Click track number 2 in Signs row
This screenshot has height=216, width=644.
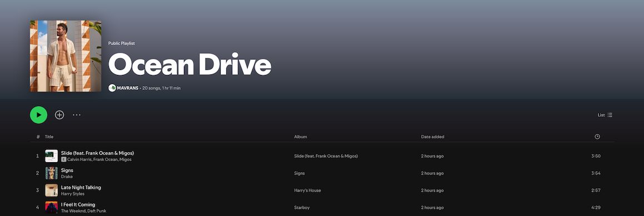(x=37, y=173)
